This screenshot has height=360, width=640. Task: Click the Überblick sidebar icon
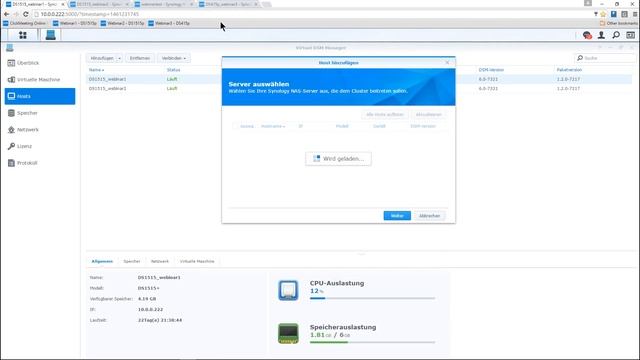(x=11, y=63)
